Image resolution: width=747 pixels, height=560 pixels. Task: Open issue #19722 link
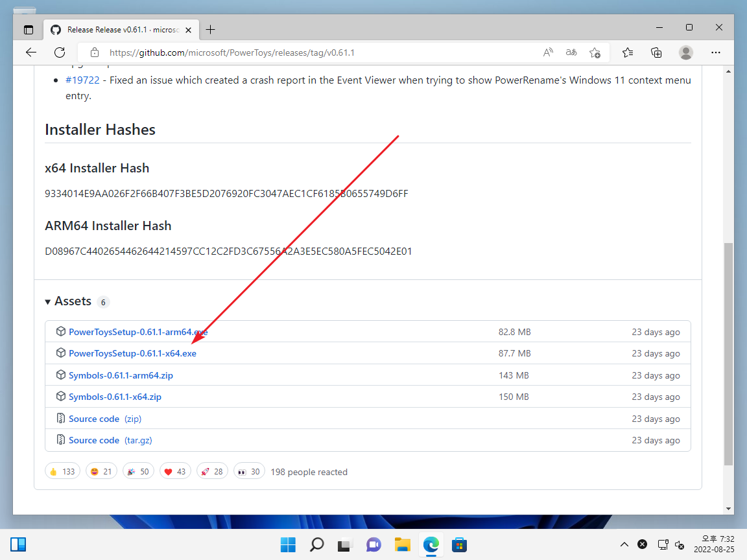tap(82, 80)
